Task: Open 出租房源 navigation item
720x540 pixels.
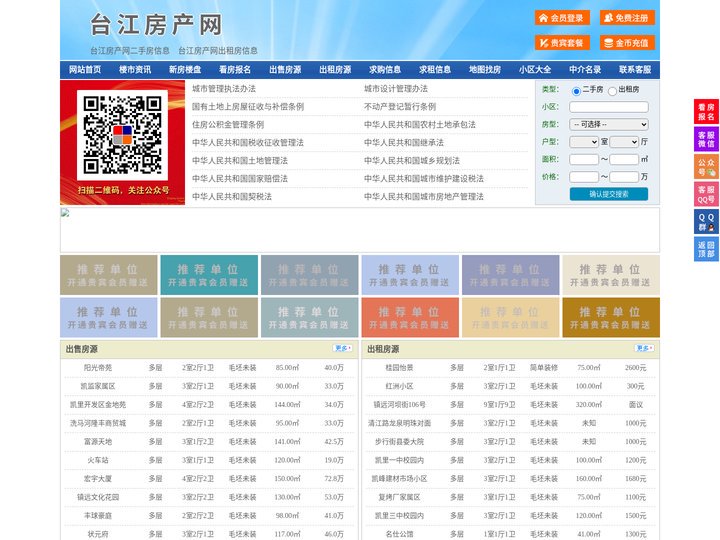Action: point(335,69)
